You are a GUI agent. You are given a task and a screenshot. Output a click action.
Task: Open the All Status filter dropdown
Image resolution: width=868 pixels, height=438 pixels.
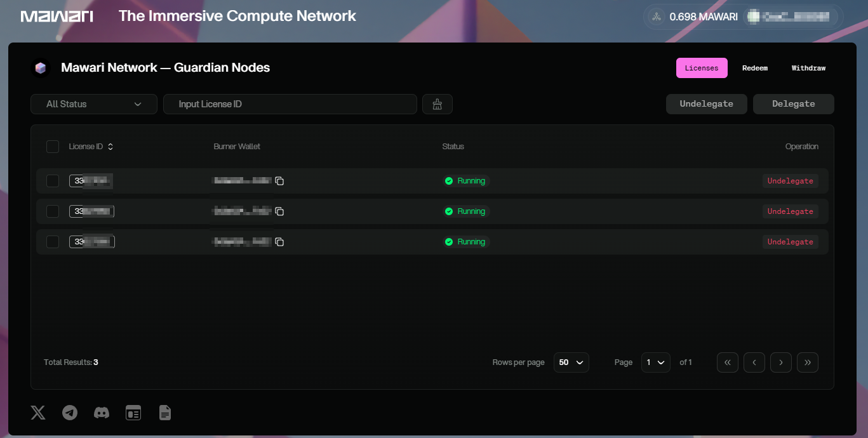tap(94, 104)
